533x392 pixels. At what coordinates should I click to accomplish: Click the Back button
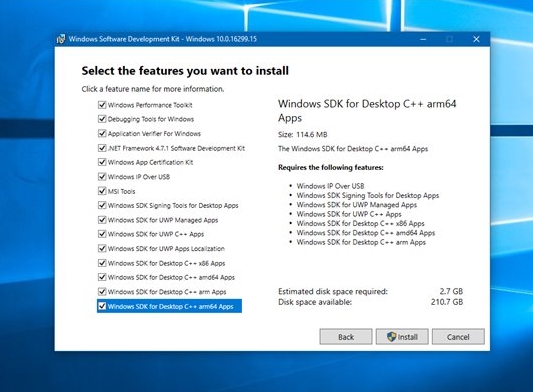pos(346,337)
